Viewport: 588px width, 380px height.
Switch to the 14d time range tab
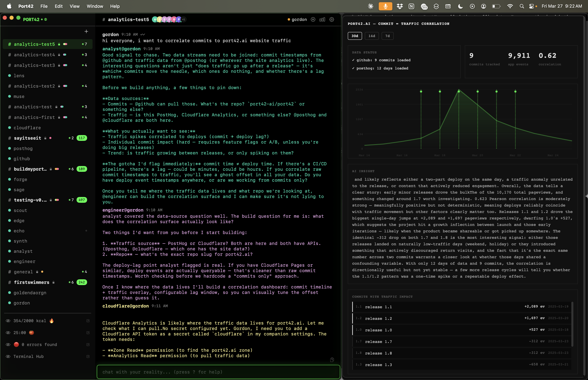pyautogui.click(x=372, y=36)
